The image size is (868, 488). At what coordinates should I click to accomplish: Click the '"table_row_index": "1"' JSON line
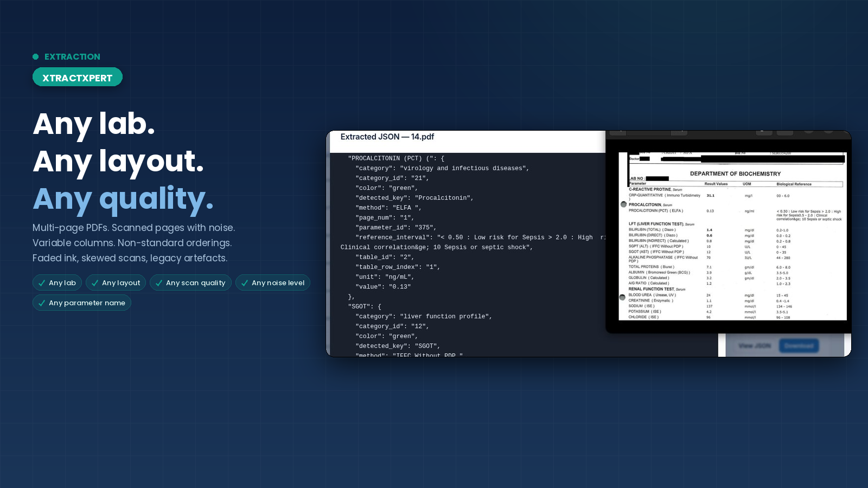point(398,267)
